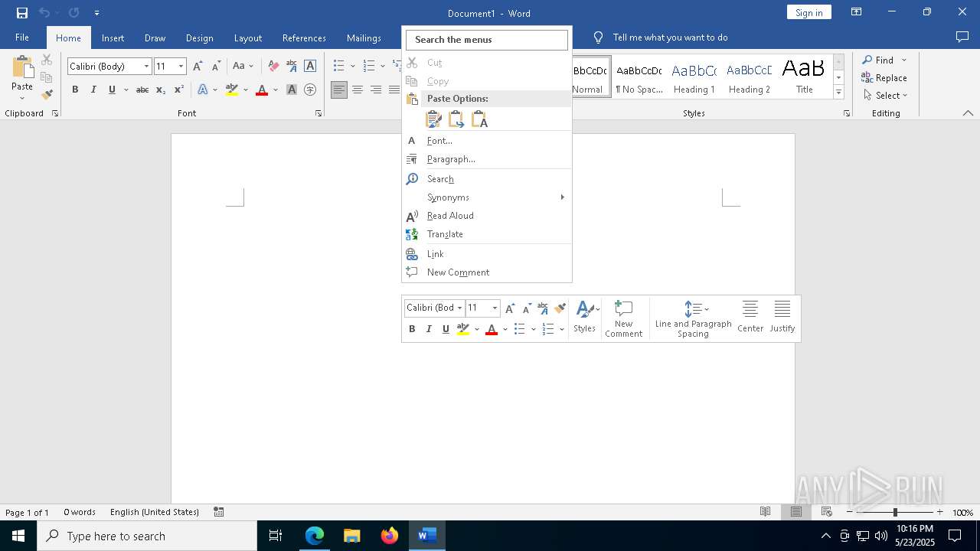Apply subscript in the ribbon
This screenshot has height=551, width=980.
161,90
